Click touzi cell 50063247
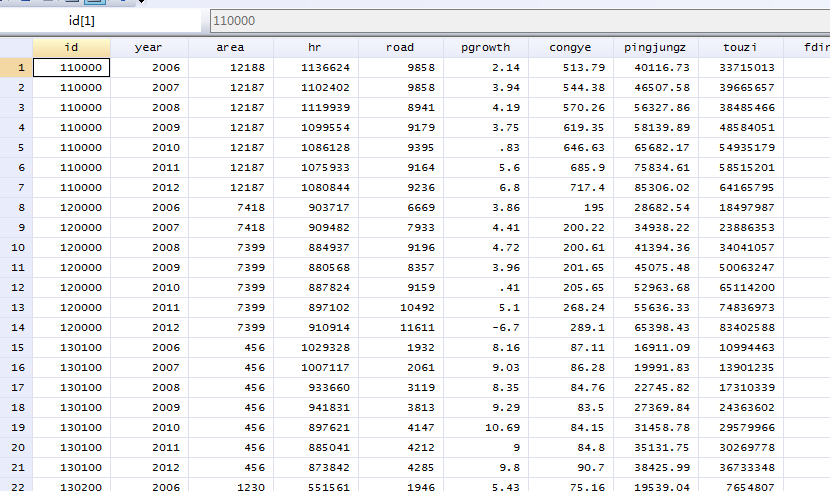Image resolution: width=830 pixels, height=491 pixels. pos(741,268)
